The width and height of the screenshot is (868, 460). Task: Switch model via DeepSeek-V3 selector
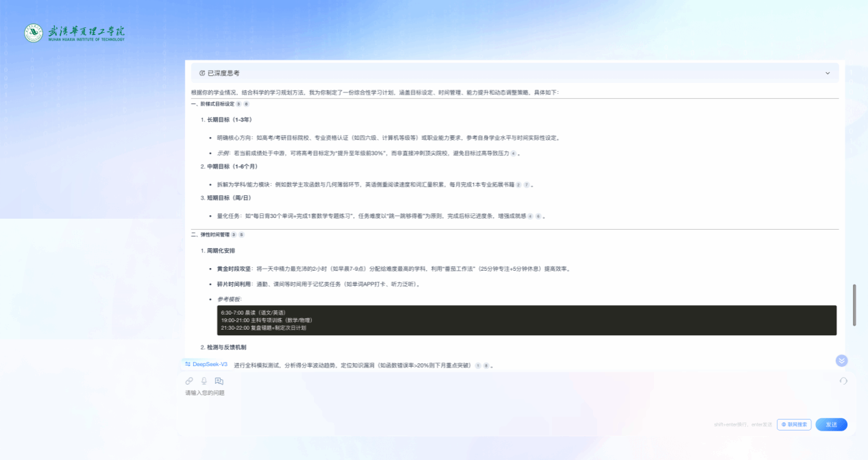[206, 364]
